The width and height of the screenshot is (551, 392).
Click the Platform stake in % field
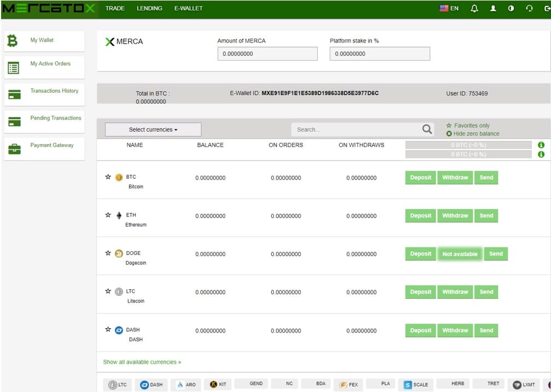coord(379,54)
